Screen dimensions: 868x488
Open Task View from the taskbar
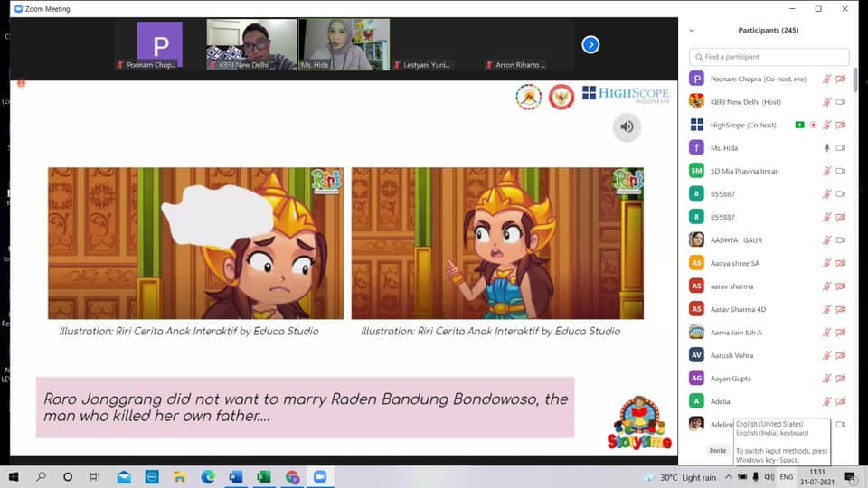95,477
